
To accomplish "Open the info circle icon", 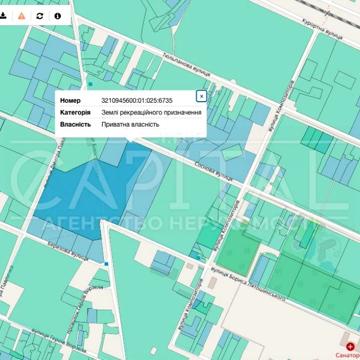I will pos(58,16).
